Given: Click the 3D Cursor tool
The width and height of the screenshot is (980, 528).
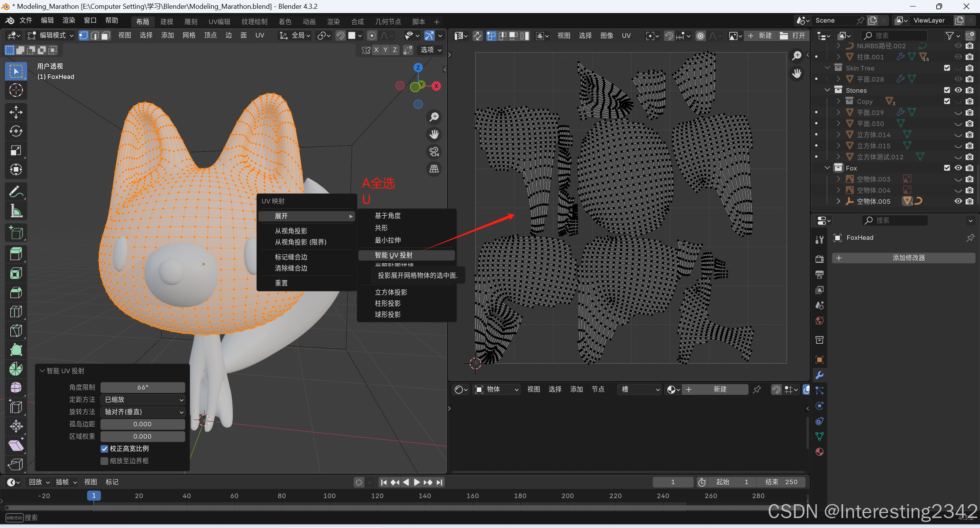Looking at the screenshot, I should [x=16, y=90].
